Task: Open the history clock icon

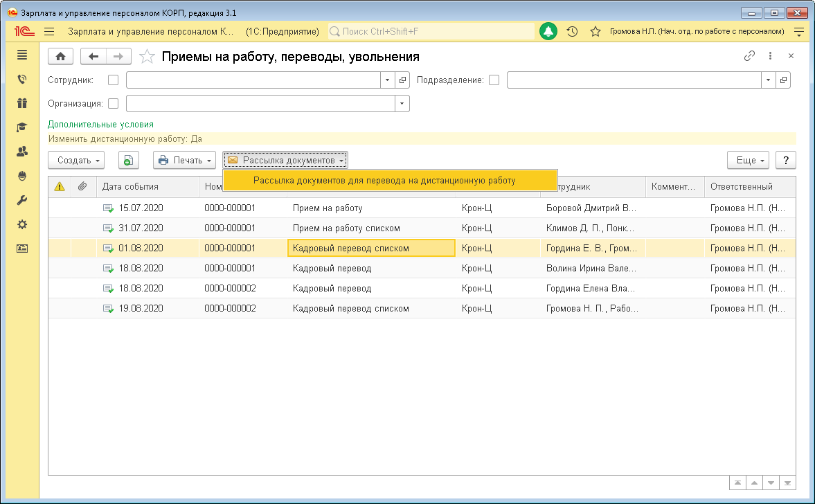Action: (x=572, y=32)
